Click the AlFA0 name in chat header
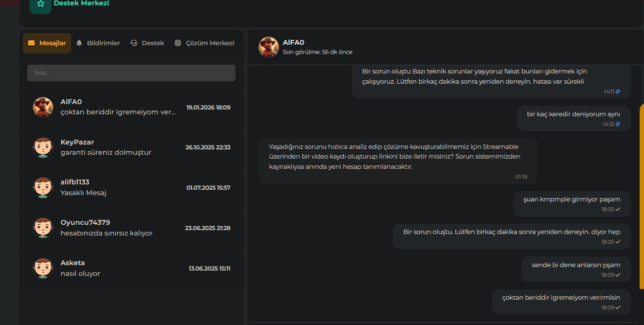Viewport: 644px width, 325px height. (x=293, y=43)
